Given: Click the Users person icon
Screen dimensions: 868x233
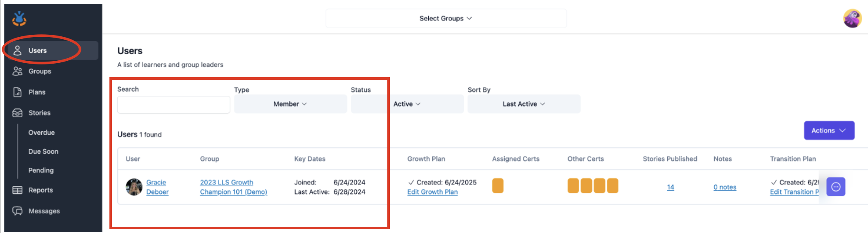Looking at the screenshot, I should tap(17, 50).
